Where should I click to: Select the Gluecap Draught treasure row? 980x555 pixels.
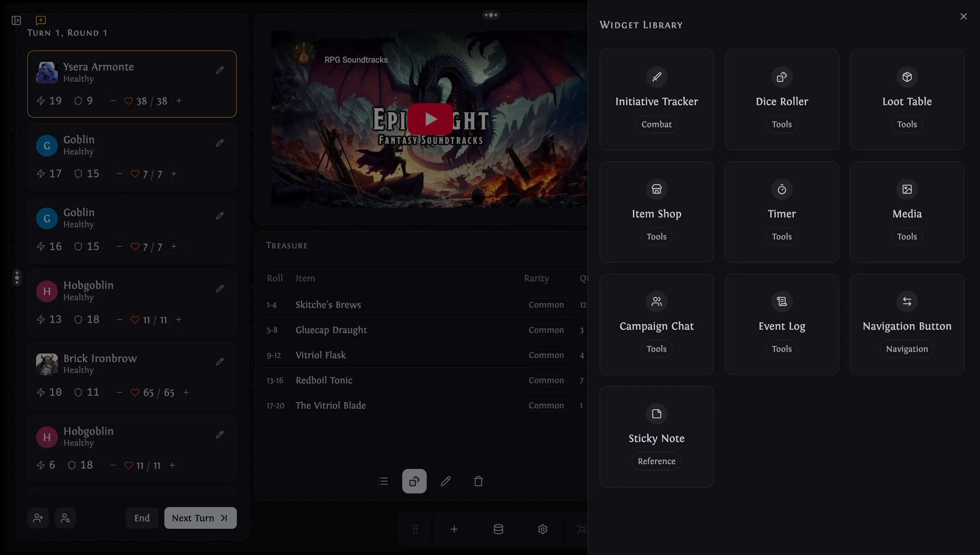[x=424, y=330]
